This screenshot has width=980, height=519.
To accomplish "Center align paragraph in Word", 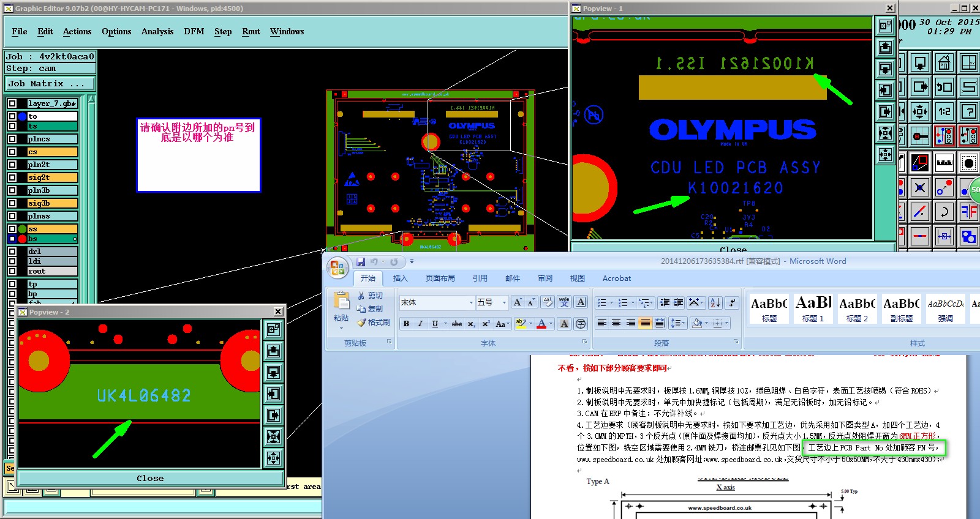I will [616, 323].
